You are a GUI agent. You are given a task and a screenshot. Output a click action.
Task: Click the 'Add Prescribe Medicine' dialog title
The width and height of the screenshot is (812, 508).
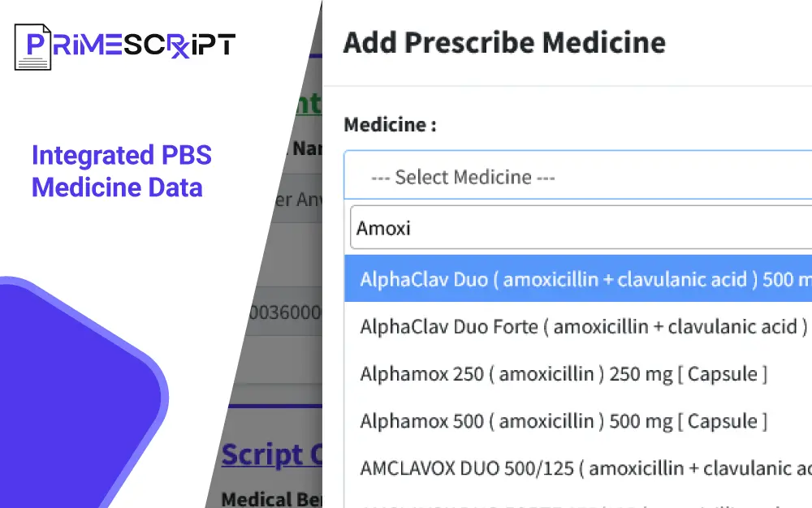[x=504, y=42]
